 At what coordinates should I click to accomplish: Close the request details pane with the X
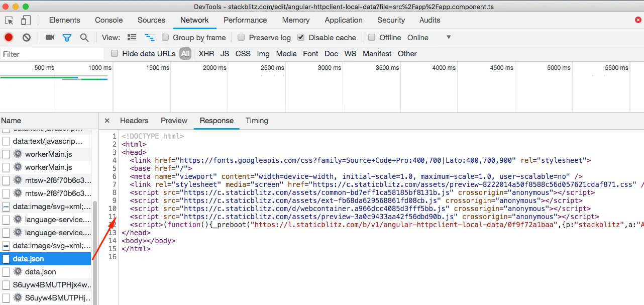(x=107, y=121)
